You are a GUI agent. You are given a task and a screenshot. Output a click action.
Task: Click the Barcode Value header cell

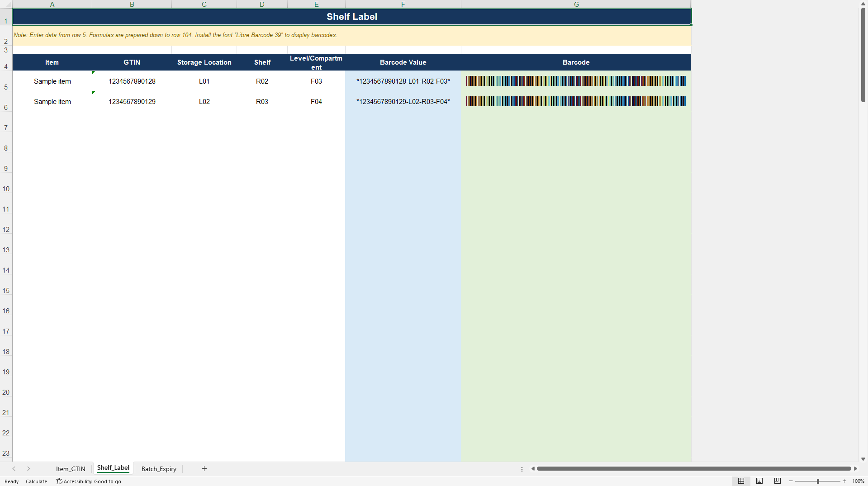pyautogui.click(x=403, y=62)
